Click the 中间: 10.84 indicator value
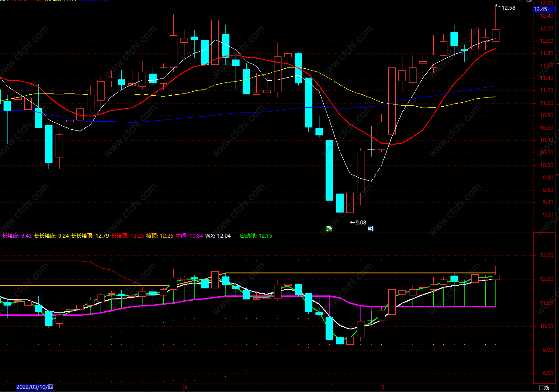The height and width of the screenshot is (392, 559). 189,236
